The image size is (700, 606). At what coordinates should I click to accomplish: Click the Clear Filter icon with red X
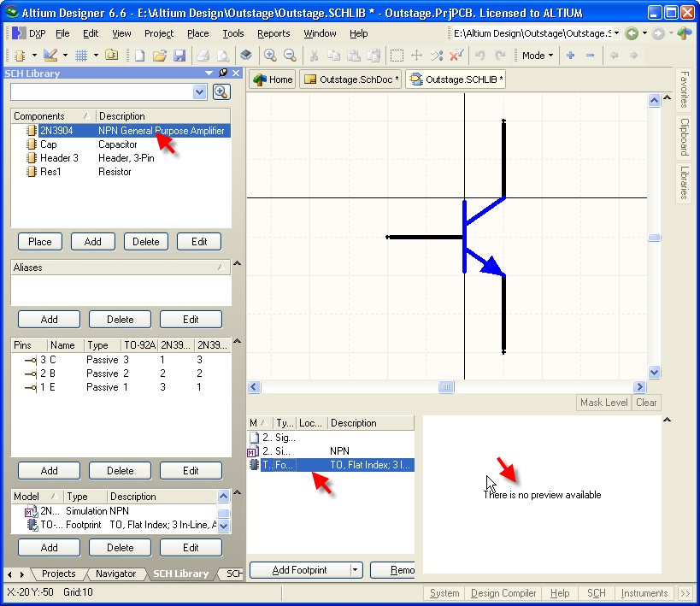[457, 56]
